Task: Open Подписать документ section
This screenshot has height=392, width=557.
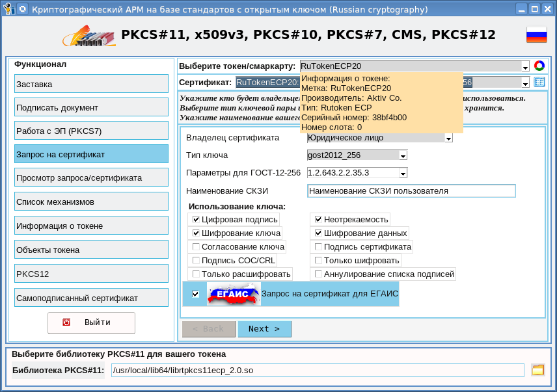Action: tap(91, 107)
